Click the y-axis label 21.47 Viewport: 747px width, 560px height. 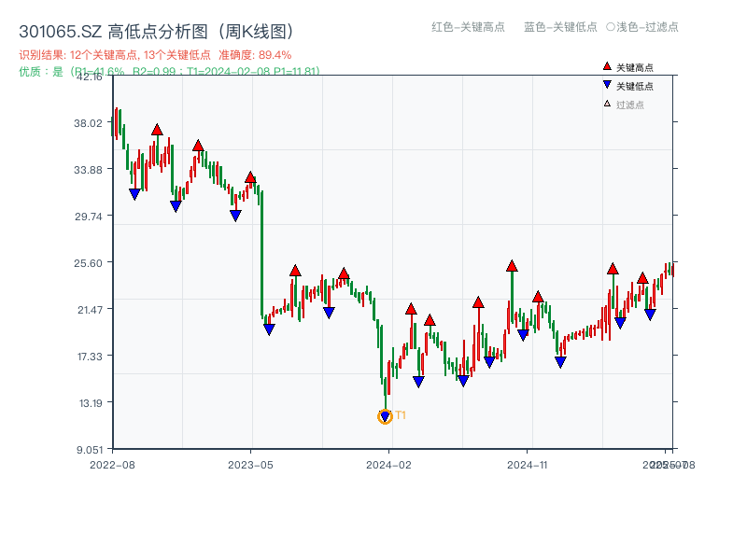(90, 310)
